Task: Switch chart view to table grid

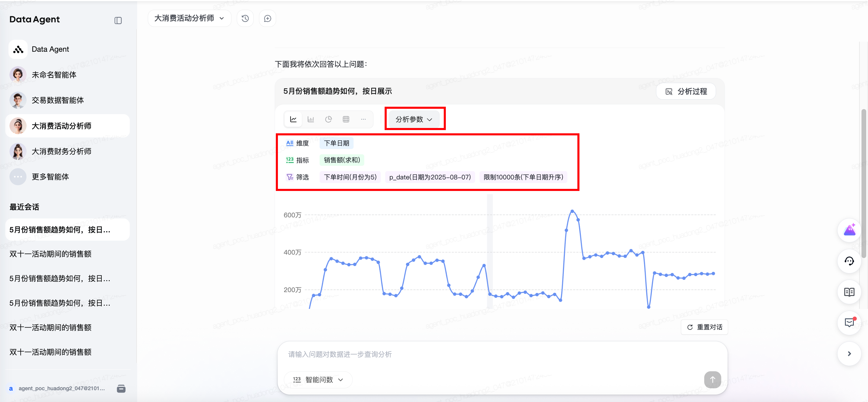Action: (346, 119)
